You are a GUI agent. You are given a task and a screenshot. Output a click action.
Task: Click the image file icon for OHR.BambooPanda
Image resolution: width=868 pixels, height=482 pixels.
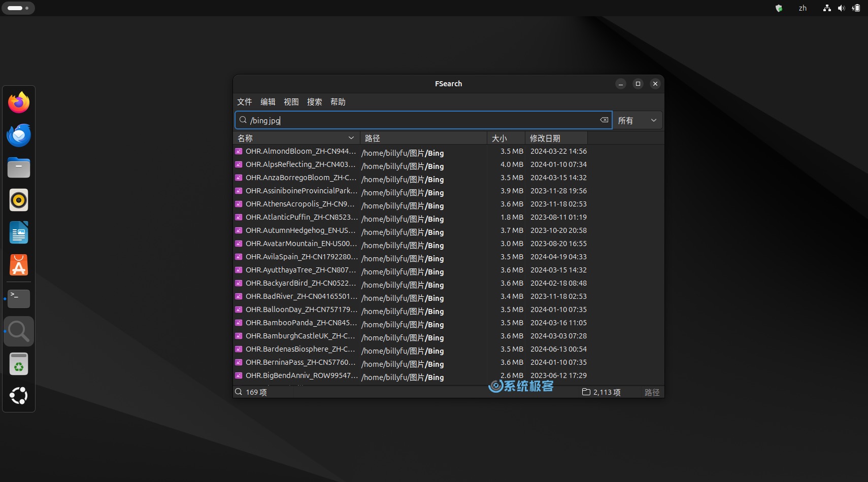239,323
